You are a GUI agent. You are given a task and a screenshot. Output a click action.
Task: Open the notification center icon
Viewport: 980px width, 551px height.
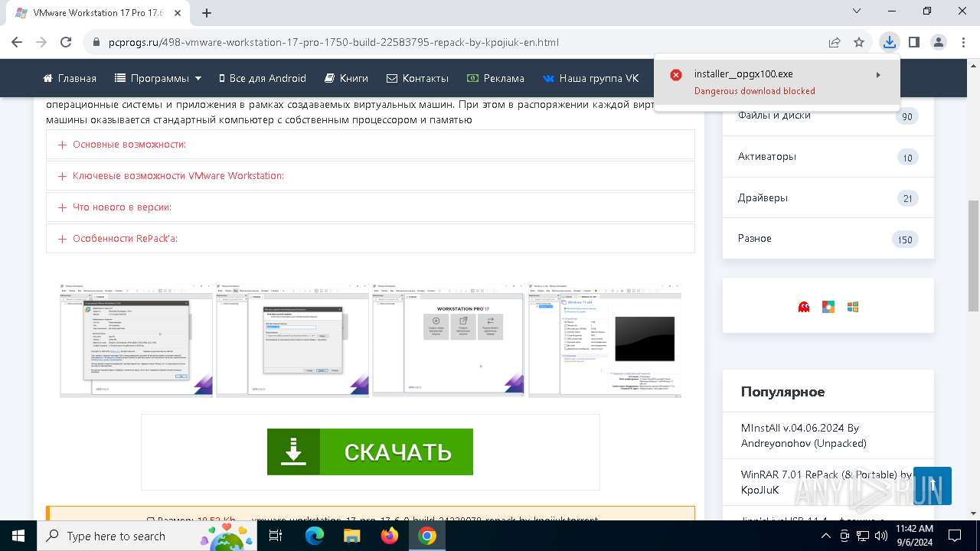click(955, 536)
